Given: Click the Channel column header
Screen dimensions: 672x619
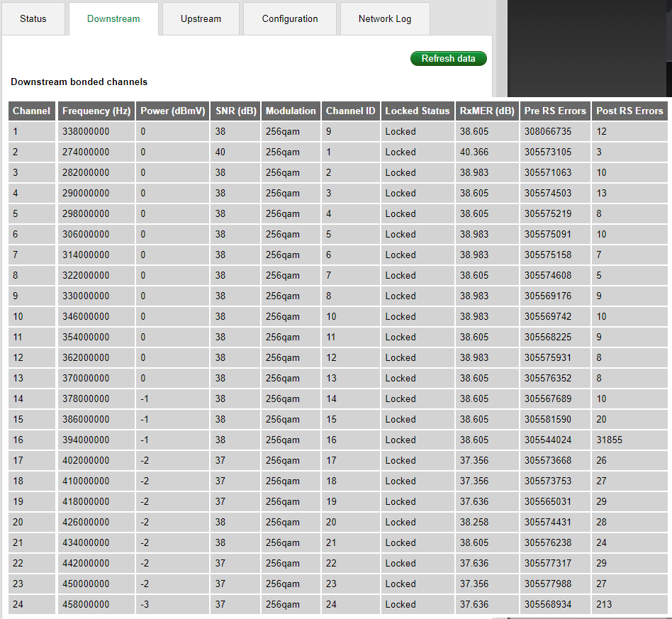Looking at the screenshot, I should click(32, 111).
